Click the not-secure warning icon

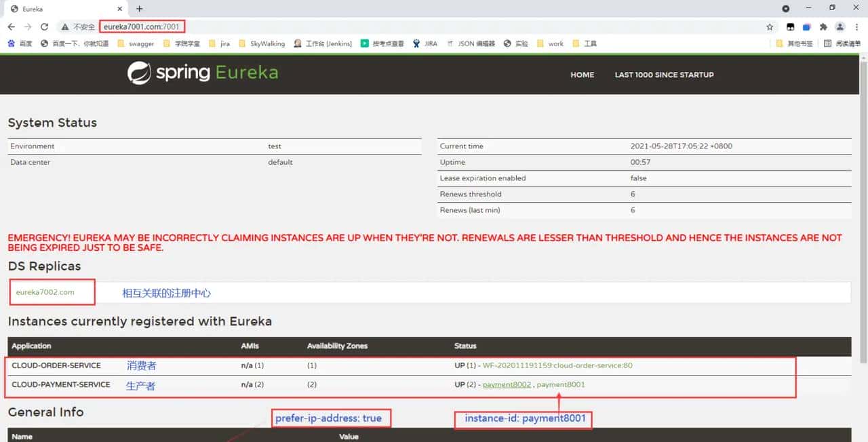click(65, 27)
